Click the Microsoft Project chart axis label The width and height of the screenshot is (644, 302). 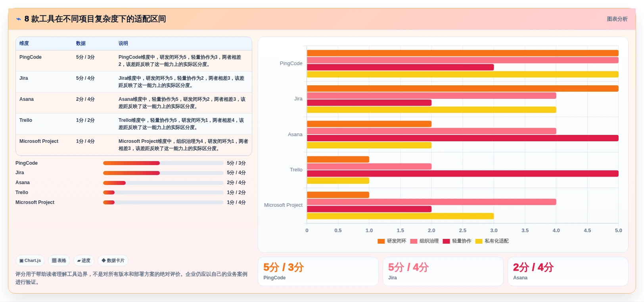click(283, 205)
